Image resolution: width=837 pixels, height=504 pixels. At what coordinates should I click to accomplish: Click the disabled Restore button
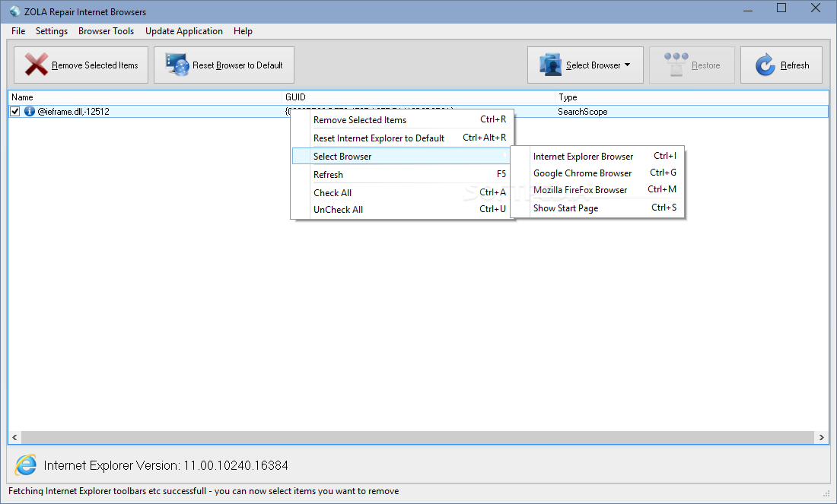point(692,65)
